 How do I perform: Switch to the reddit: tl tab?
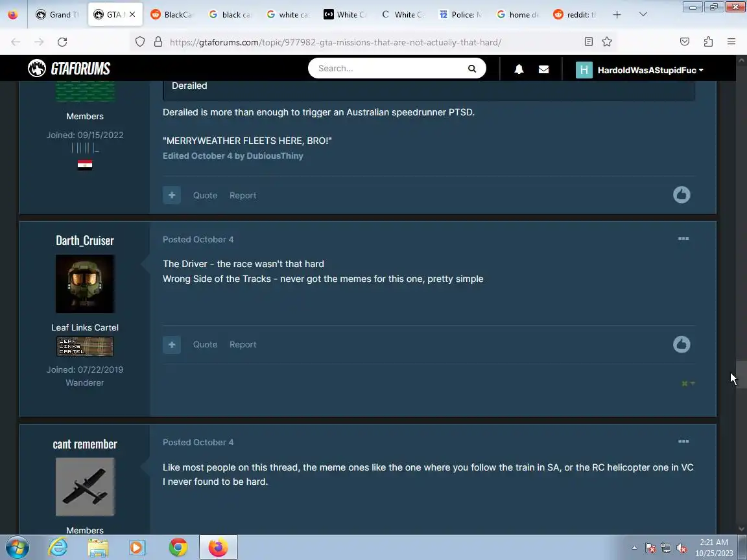pyautogui.click(x=576, y=15)
